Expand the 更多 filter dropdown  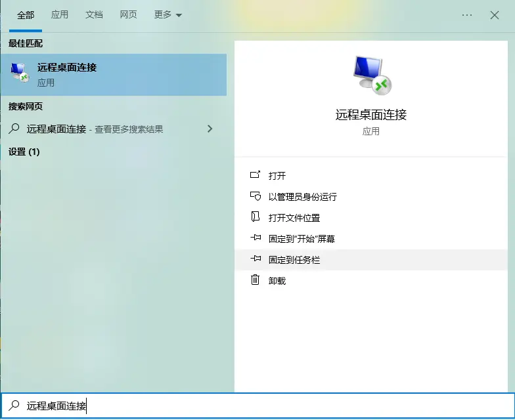168,14
